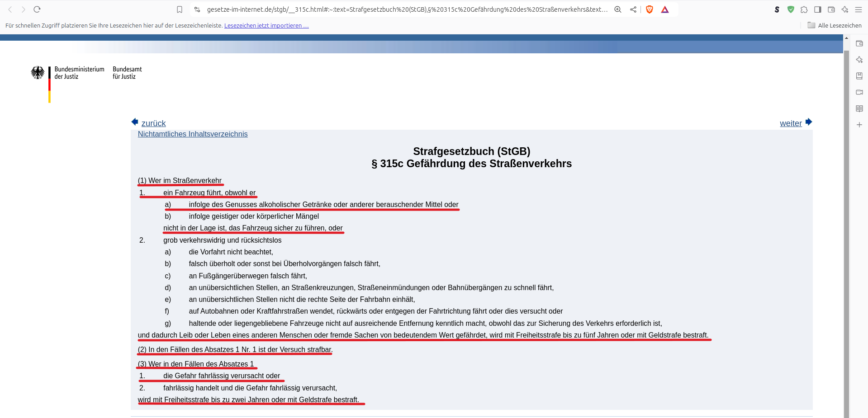Click the share icon in address bar
This screenshot has height=418, width=868.
[633, 9]
